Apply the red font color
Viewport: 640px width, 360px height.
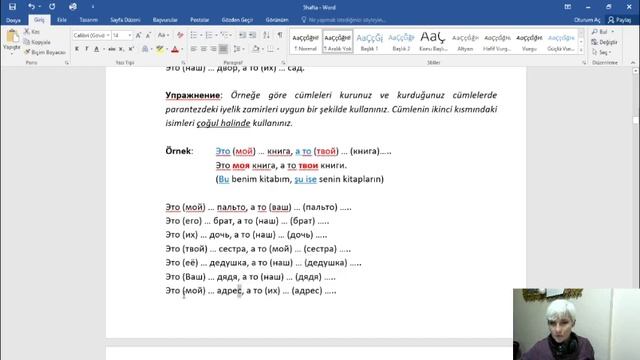pos(175,49)
